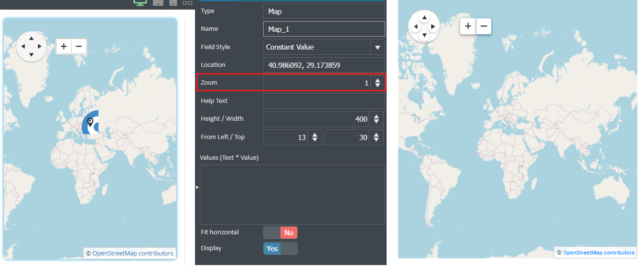Collapse the properties panel with side arrow
This screenshot has height=267, width=644.
(197, 187)
